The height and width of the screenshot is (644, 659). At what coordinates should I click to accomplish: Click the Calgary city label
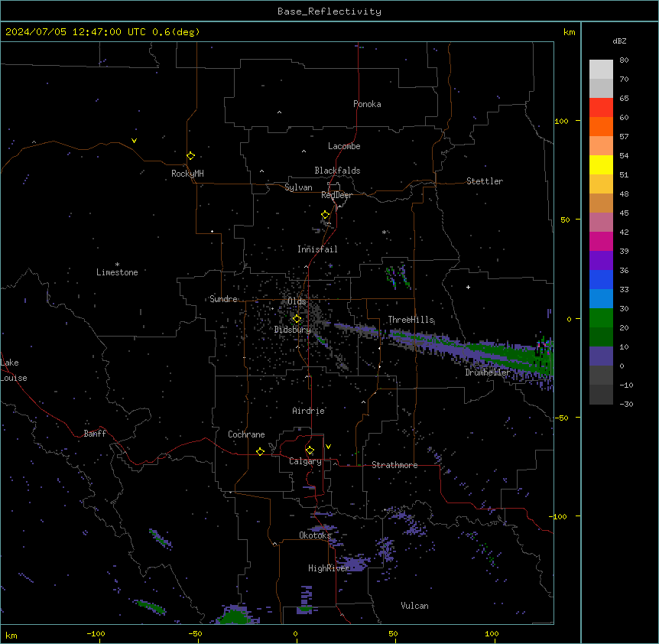305,461
